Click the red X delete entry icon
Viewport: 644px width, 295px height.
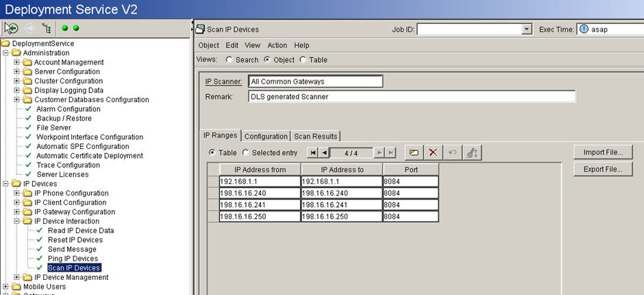(433, 152)
